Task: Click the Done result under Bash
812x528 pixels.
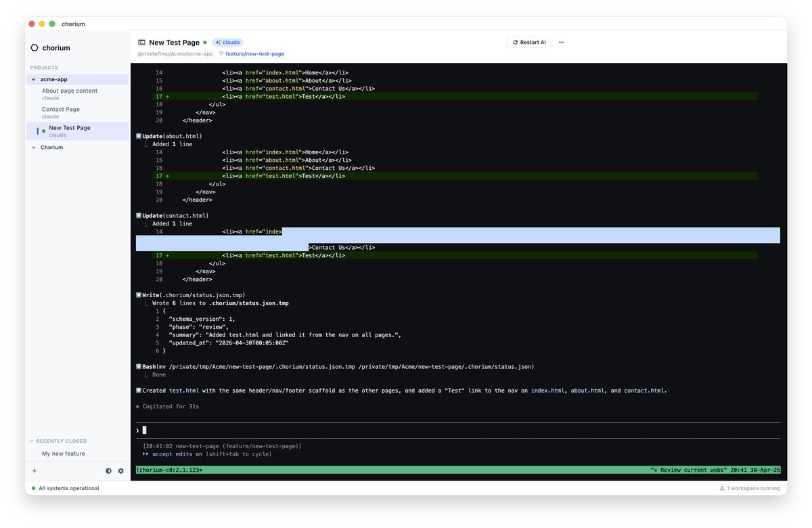Action: pos(159,375)
